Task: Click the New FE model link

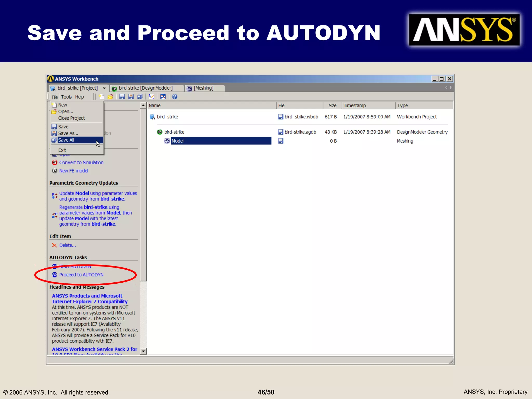Action: 74,171
